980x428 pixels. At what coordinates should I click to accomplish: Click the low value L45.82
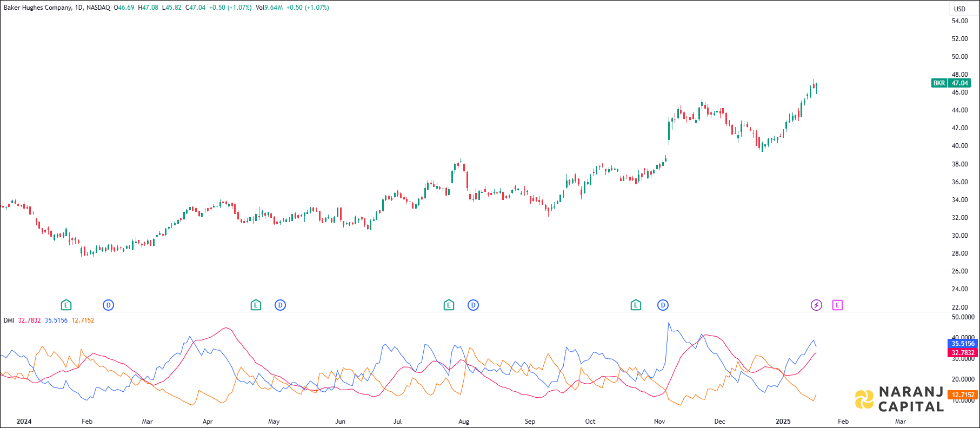pos(172,8)
